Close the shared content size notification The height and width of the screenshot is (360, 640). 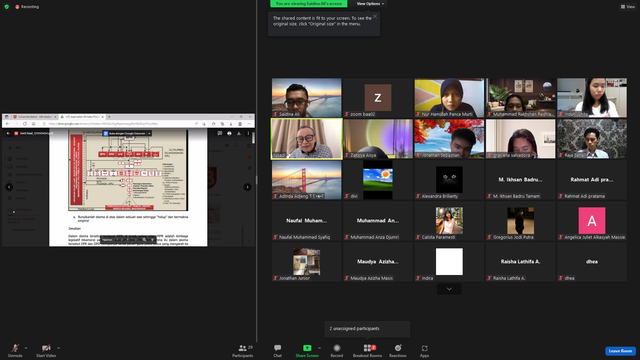[x=375, y=16]
